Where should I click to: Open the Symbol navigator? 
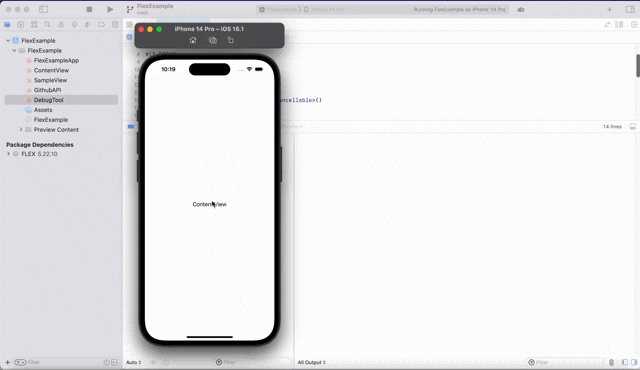tap(34, 25)
